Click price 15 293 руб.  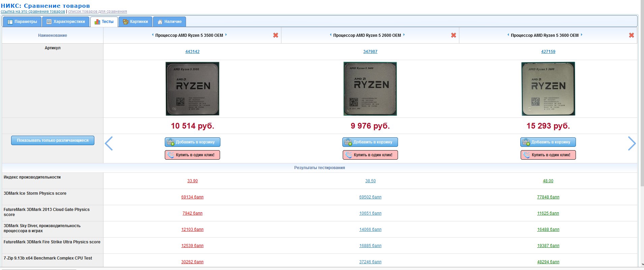click(x=548, y=126)
